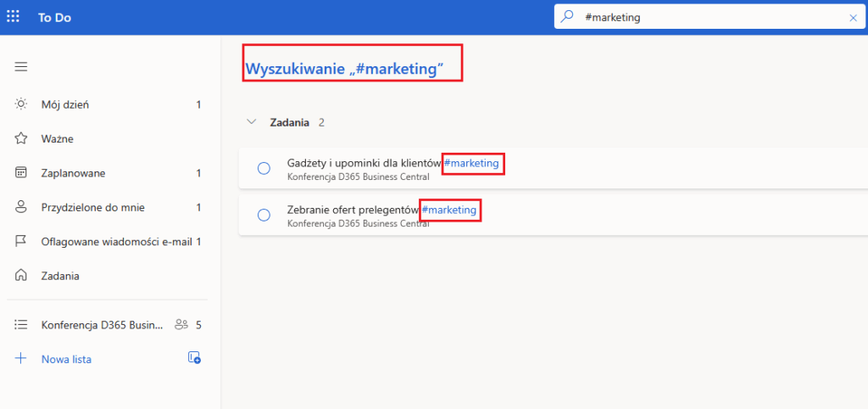Click the home icon for Zadania
The height and width of the screenshot is (409, 868).
(21, 276)
